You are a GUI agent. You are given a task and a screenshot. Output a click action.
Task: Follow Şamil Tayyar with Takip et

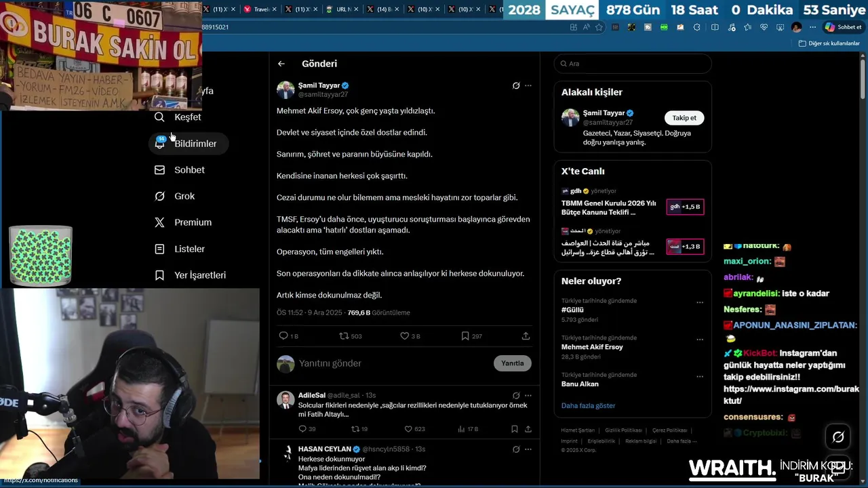point(684,118)
